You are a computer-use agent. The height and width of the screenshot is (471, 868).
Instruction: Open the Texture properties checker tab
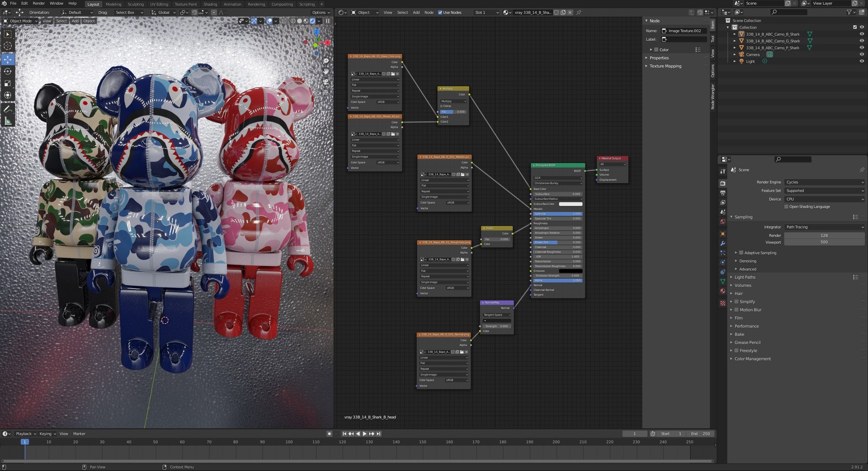click(723, 303)
